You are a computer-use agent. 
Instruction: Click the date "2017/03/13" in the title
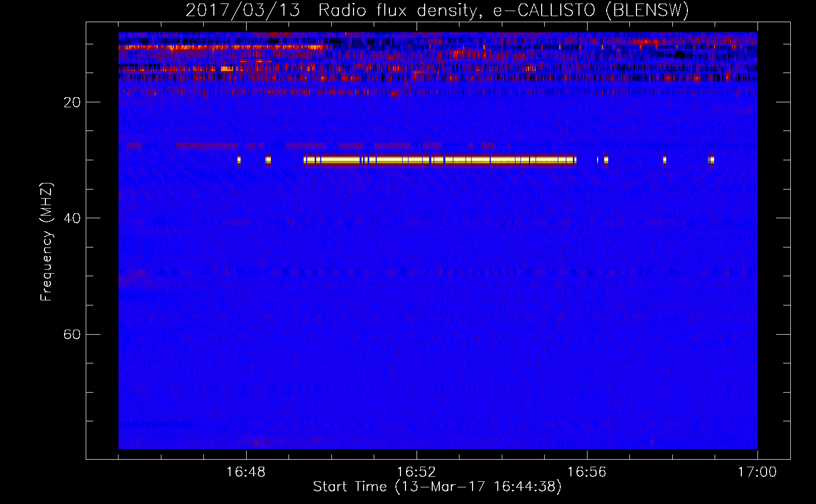click(x=243, y=11)
